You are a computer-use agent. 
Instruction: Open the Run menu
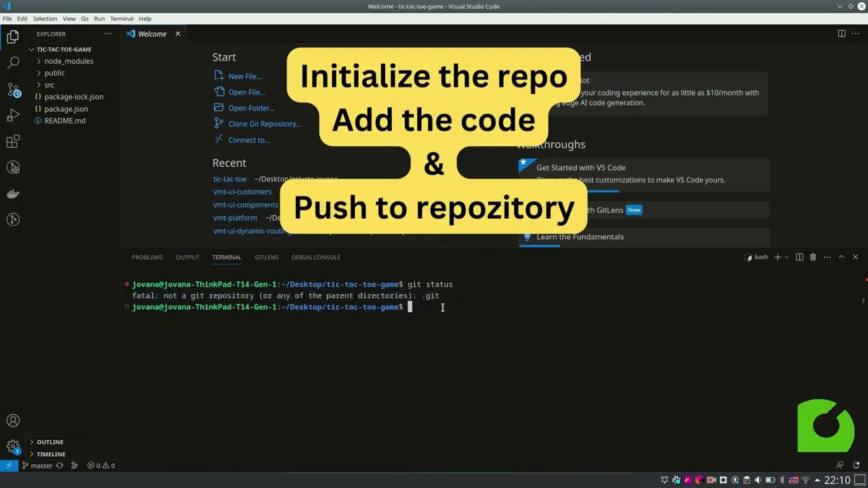pyautogui.click(x=99, y=18)
